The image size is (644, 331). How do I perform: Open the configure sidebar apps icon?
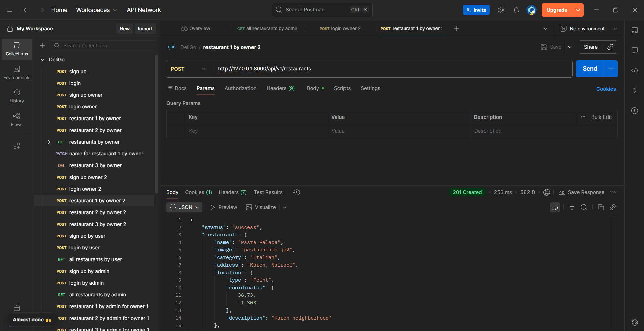tap(17, 146)
